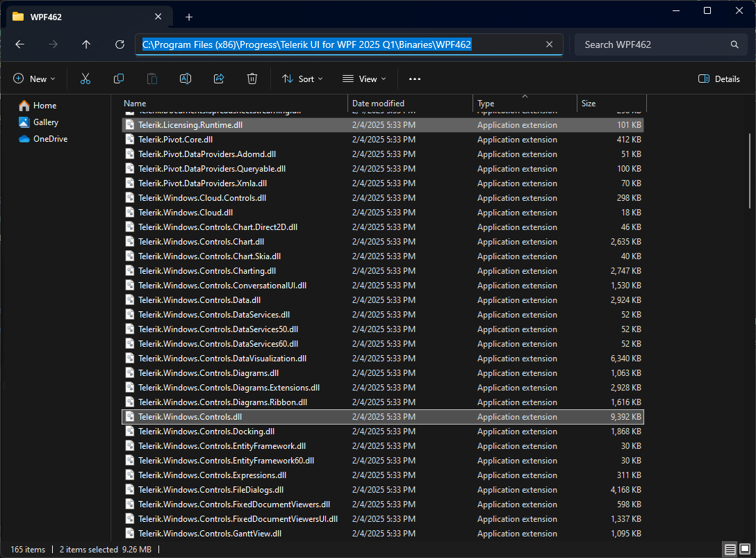Click the Rename icon
This screenshot has height=558, width=756.
[x=185, y=79]
